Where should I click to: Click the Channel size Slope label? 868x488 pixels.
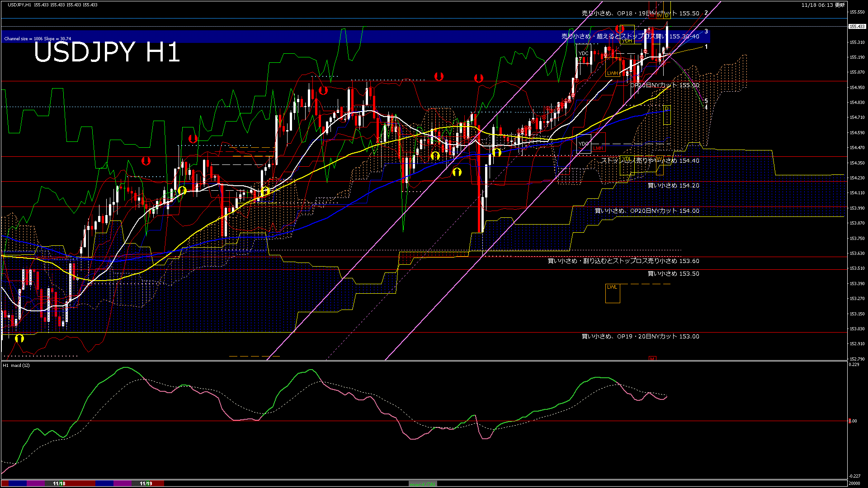[x=38, y=39]
